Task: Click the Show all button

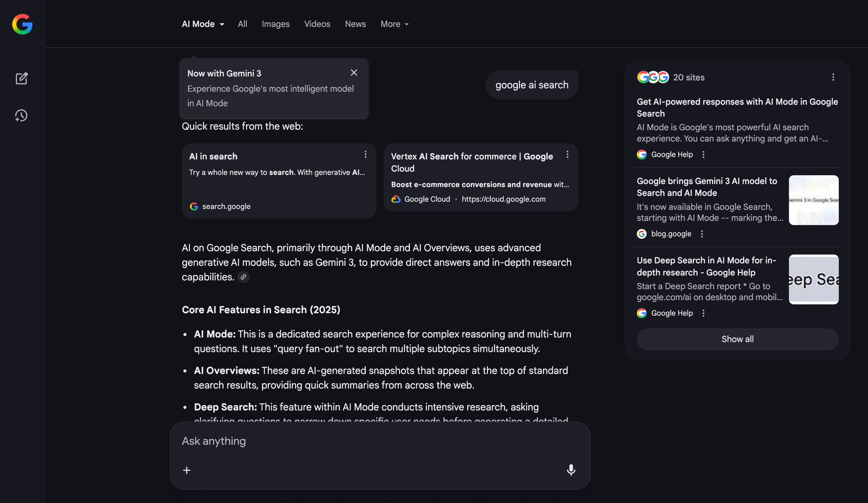Action: (x=737, y=339)
